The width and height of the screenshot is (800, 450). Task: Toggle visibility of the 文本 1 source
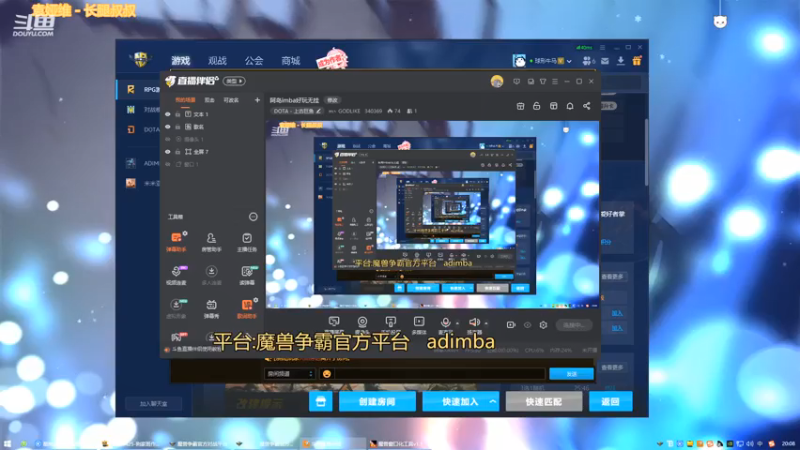[x=168, y=114]
